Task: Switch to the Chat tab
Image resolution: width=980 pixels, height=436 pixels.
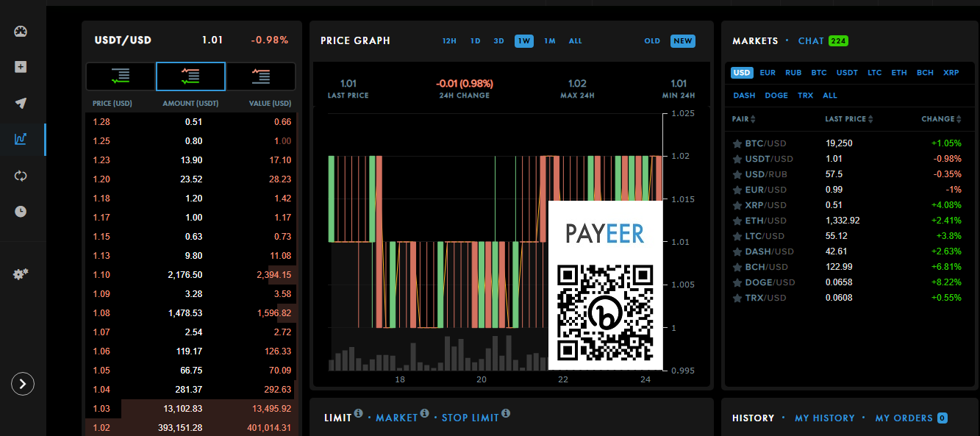Action: coord(811,41)
